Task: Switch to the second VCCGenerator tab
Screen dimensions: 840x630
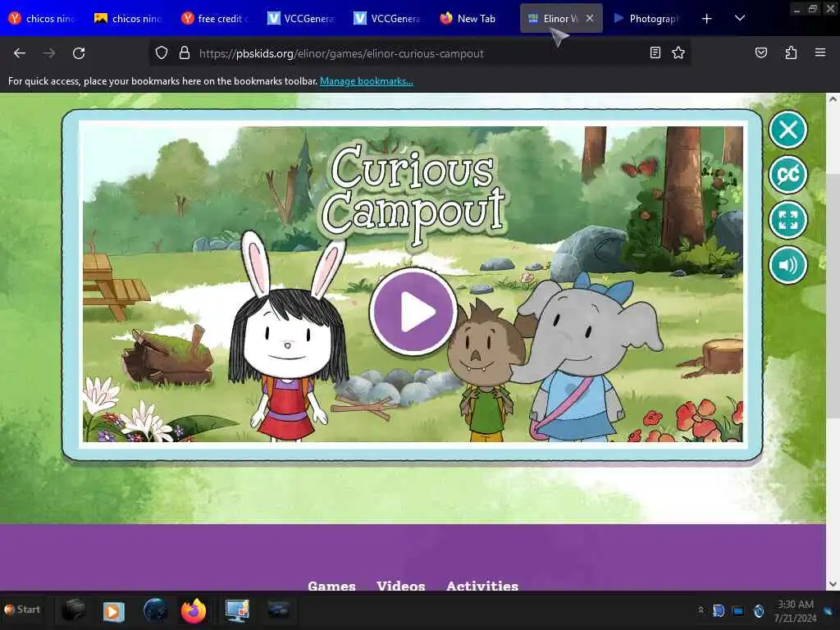Action: [388, 18]
